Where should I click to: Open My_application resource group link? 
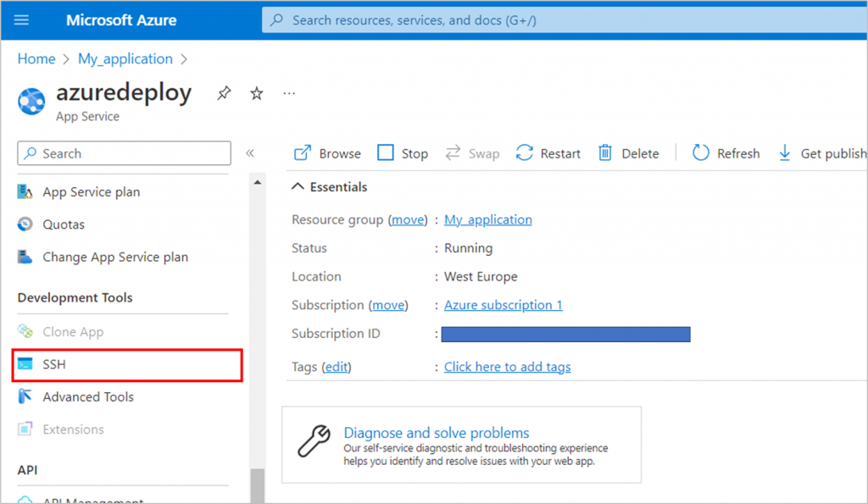487,219
